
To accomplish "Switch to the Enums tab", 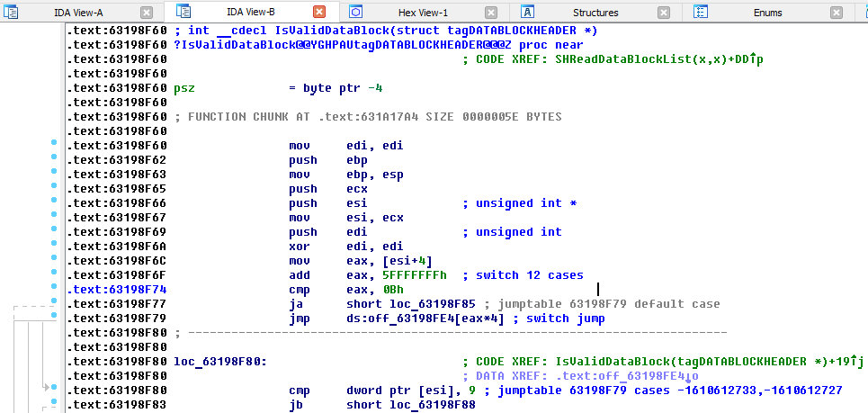I will click(768, 13).
